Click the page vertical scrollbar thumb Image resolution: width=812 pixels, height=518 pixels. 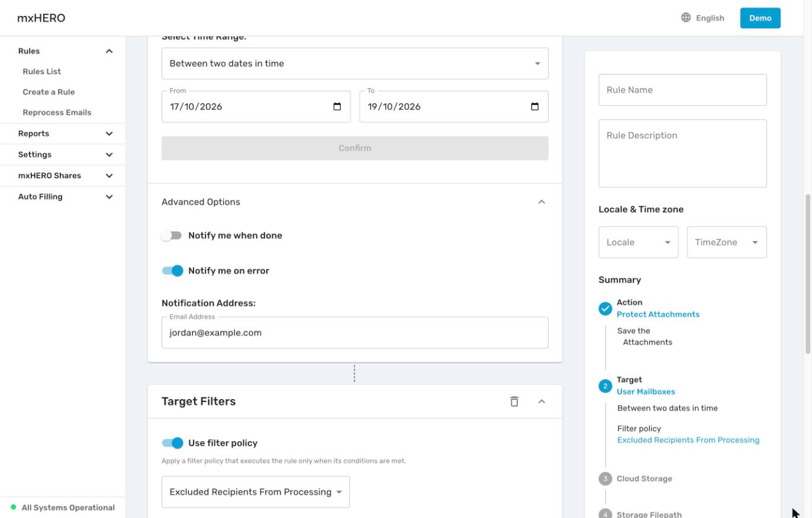pyautogui.click(x=808, y=274)
